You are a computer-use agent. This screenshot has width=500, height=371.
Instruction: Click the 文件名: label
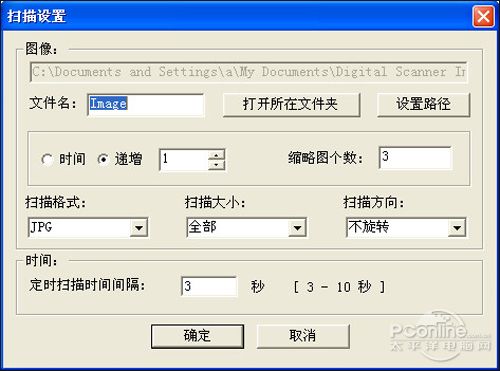[x=53, y=103]
